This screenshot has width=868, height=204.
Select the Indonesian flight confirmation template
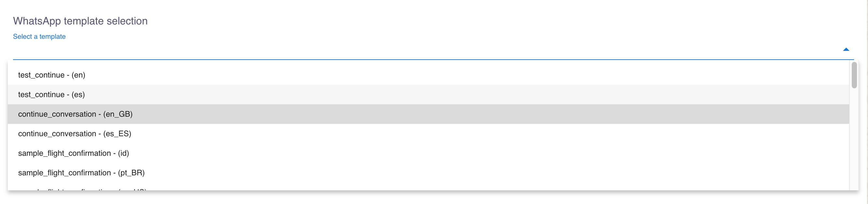(73, 153)
